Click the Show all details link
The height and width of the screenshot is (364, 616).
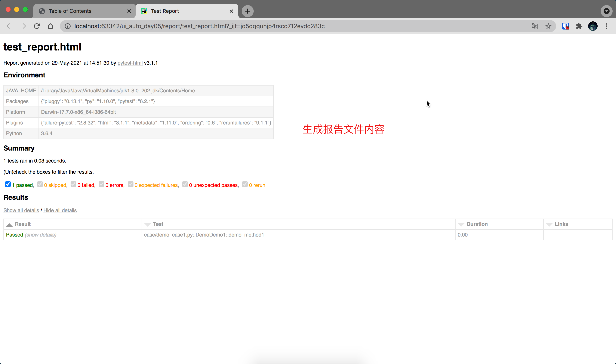click(21, 210)
